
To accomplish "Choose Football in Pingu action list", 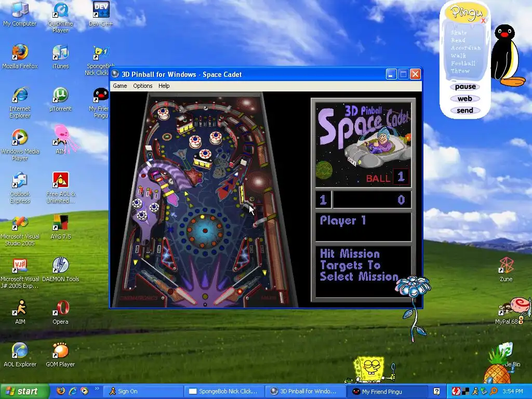I will pyautogui.click(x=463, y=63).
